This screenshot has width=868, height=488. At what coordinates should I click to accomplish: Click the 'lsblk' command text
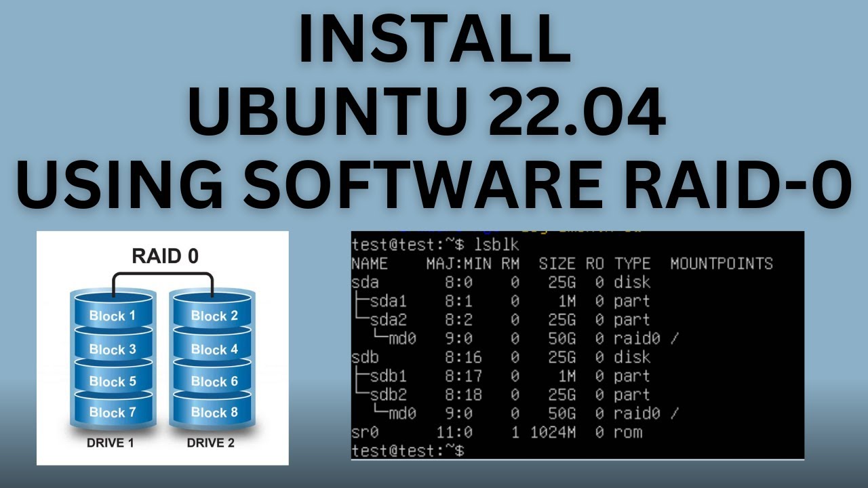click(x=495, y=245)
